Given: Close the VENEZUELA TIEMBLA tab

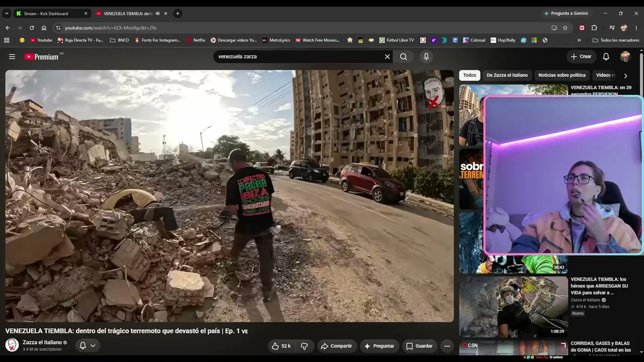Looking at the screenshot, I should (x=166, y=14).
